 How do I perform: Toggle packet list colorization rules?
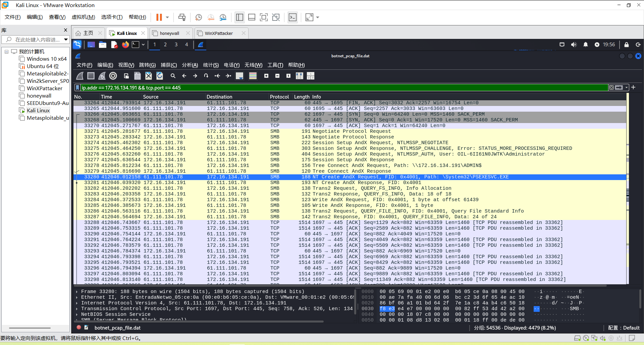253,76
